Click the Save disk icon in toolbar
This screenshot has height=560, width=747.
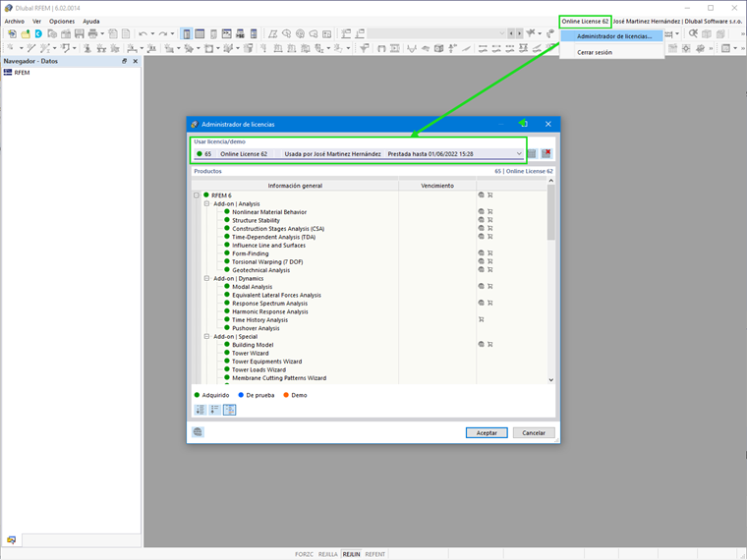(x=79, y=33)
